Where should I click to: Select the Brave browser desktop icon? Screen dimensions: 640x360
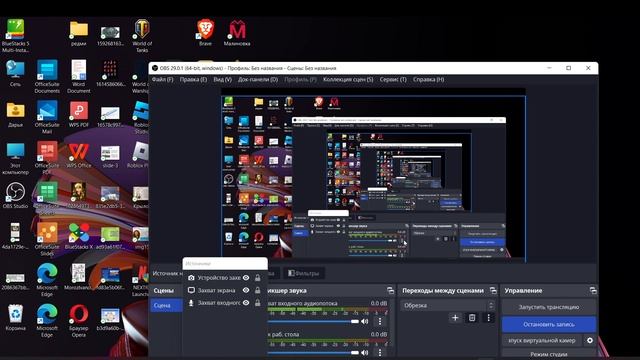(x=205, y=33)
